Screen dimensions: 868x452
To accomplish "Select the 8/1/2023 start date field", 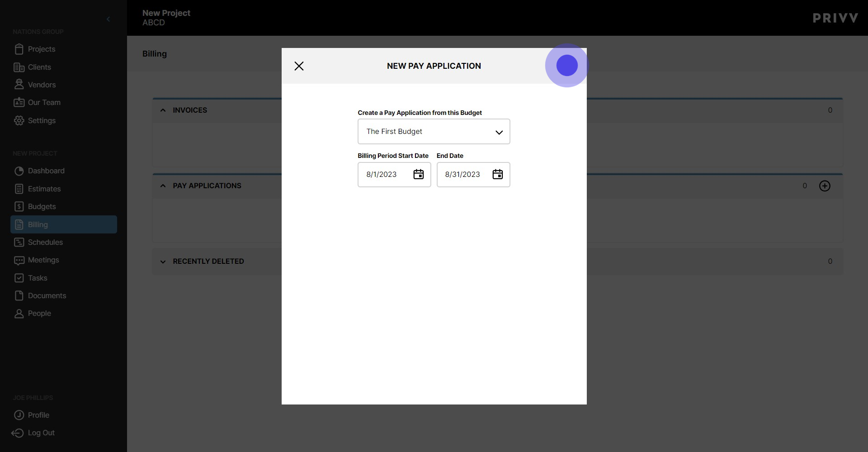I will click(394, 175).
